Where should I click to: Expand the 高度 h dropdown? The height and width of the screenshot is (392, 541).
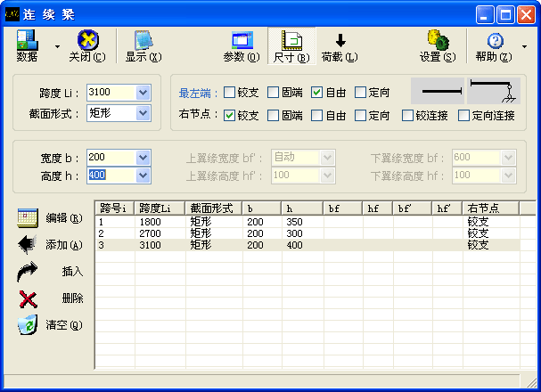[143, 176]
